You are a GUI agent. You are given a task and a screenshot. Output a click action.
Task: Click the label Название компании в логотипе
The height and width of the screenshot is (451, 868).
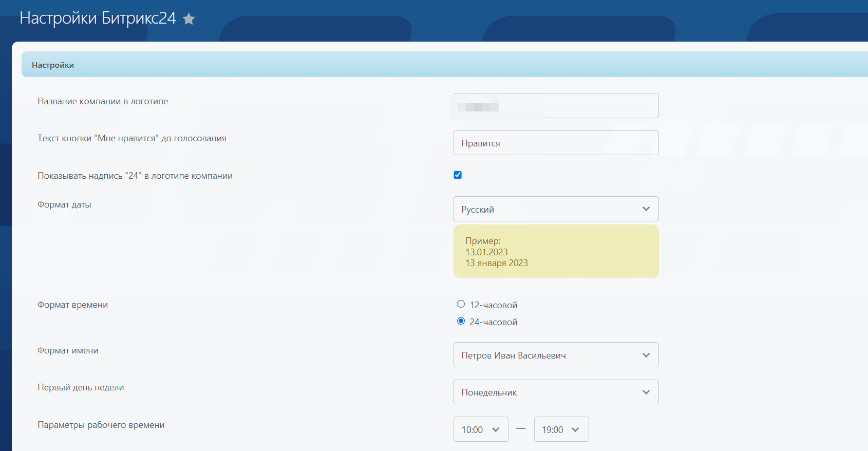click(x=103, y=101)
